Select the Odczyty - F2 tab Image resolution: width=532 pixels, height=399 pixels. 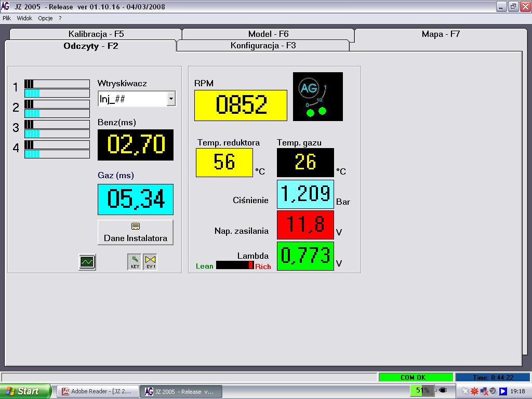point(90,46)
